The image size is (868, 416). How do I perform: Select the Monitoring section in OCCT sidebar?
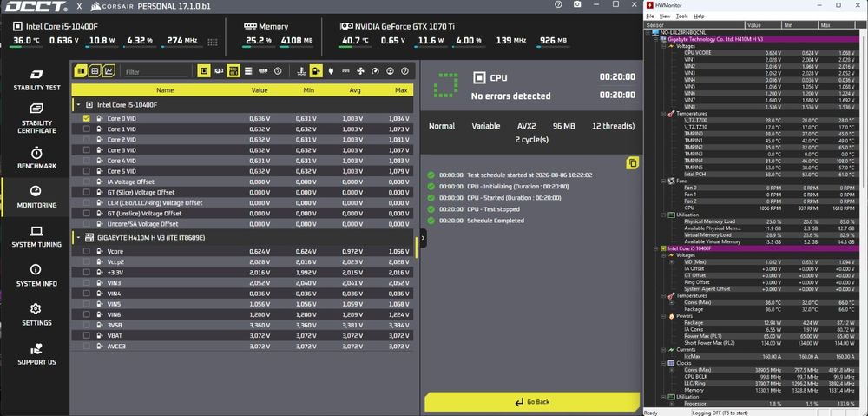(x=36, y=197)
